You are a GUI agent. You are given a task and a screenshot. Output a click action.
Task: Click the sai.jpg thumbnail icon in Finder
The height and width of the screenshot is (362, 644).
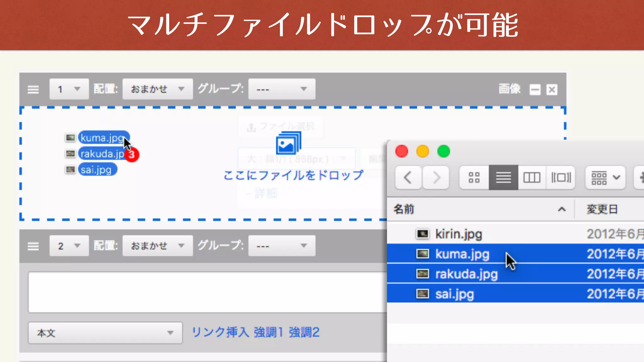[x=423, y=294]
